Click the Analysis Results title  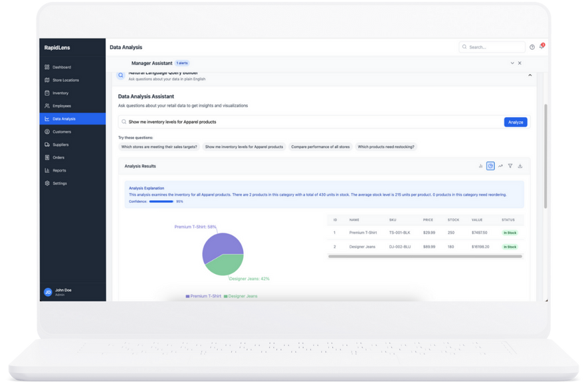pos(140,166)
